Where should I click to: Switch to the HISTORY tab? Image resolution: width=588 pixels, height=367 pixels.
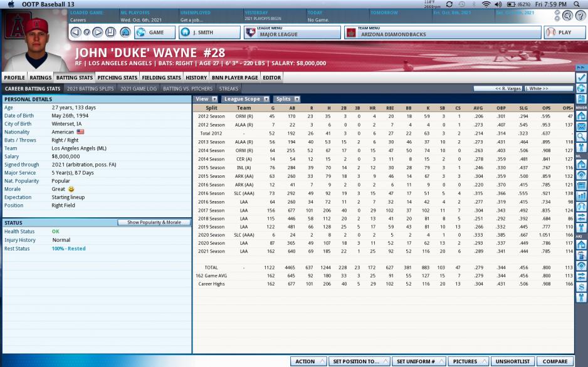point(196,78)
